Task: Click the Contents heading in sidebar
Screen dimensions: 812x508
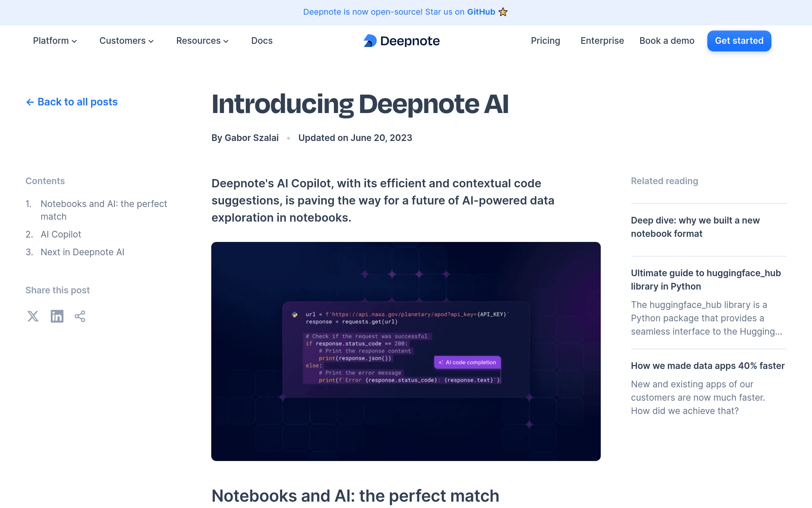Action: click(x=45, y=181)
